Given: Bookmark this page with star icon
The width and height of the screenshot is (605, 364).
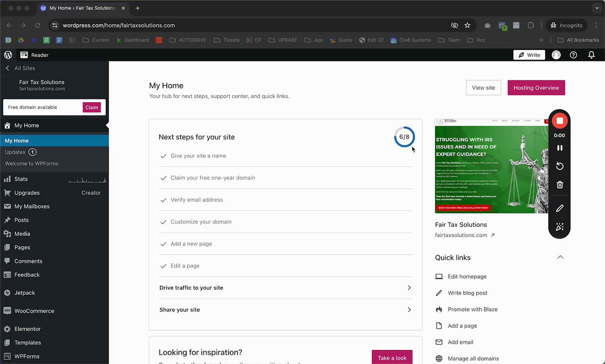Looking at the screenshot, I should click(467, 26).
